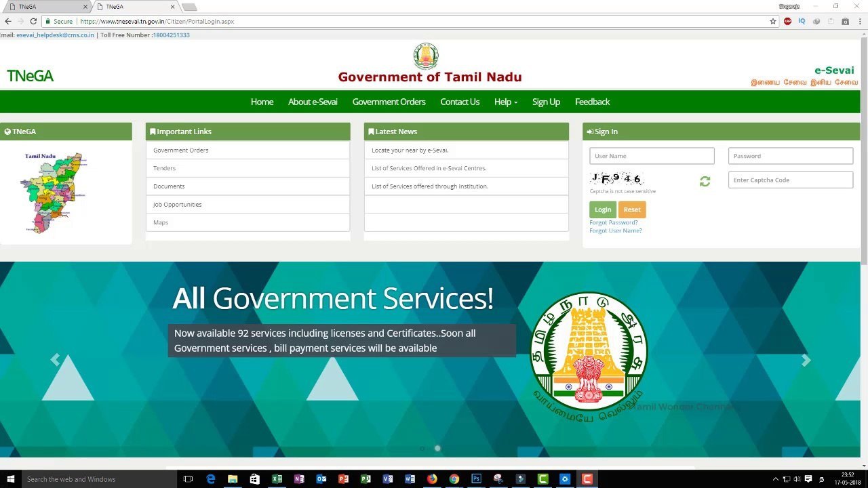Open 'List of Services offered through Institution'
Image resolution: width=868 pixels, height=488 pixels.
pyautogui.click(x=430, y=186)
